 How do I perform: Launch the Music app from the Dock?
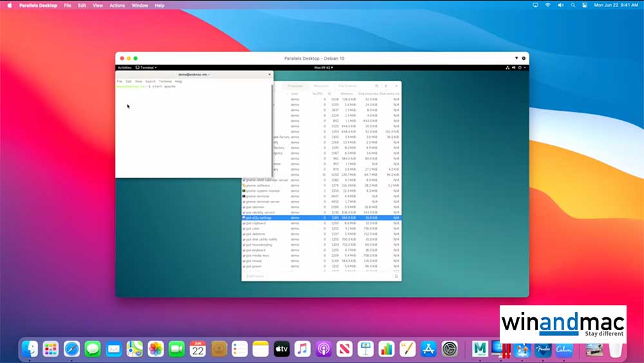coord(302,349)
